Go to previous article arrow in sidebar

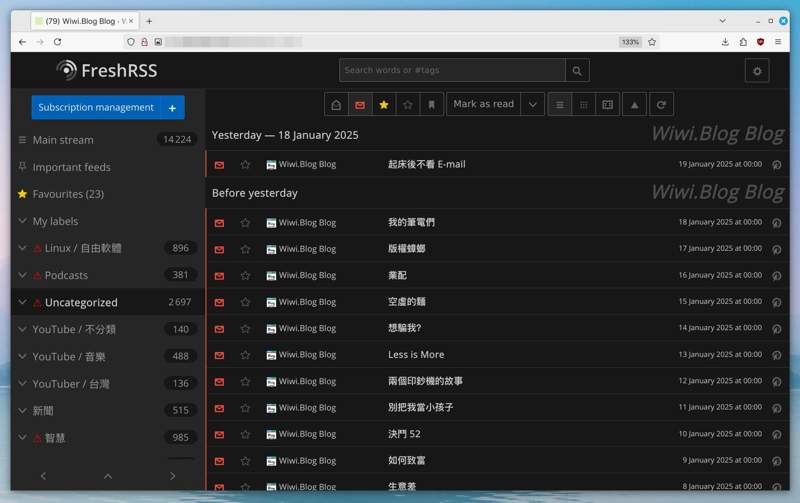click(x=43, y=476)
